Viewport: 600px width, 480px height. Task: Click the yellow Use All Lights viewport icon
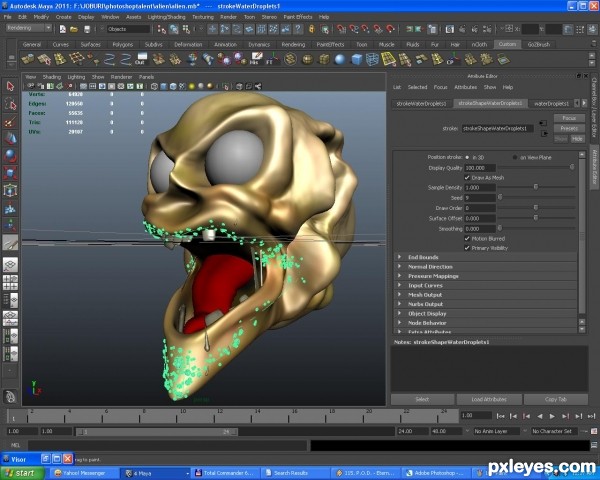click(x=192, y=87)
